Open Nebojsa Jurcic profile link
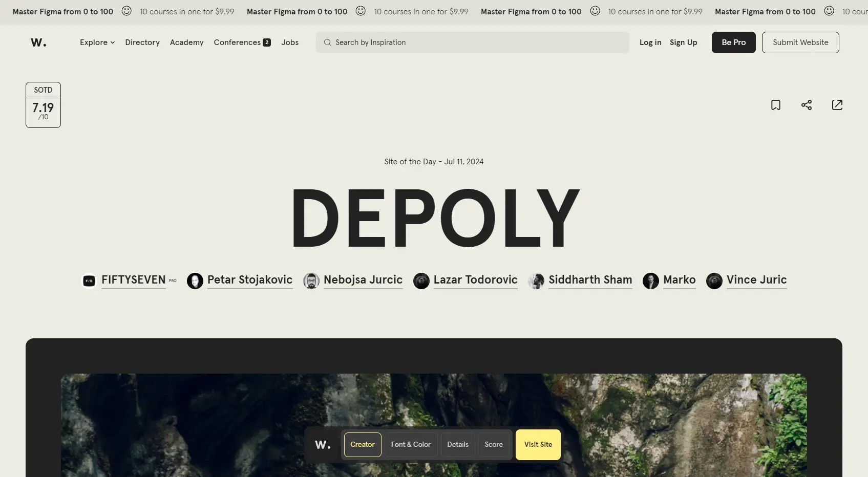Screen dimensions: 868x477 pos(363,280)
